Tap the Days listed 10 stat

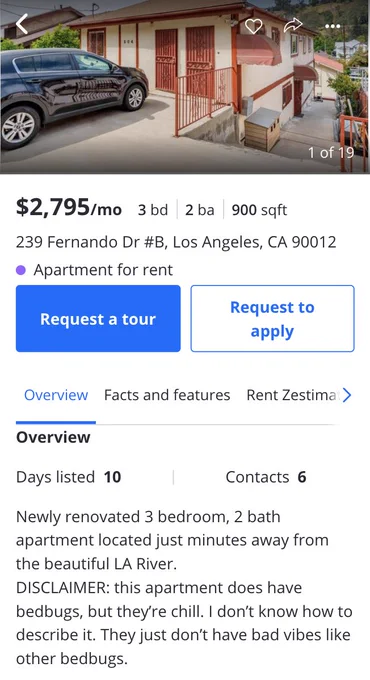tap(69, 477)
